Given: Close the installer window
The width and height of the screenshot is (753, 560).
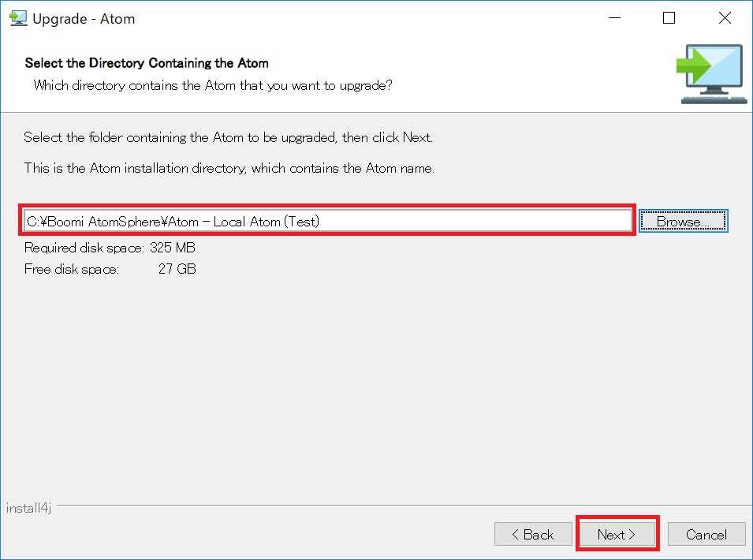Looking at the screenshot, I should coord(725,17).
